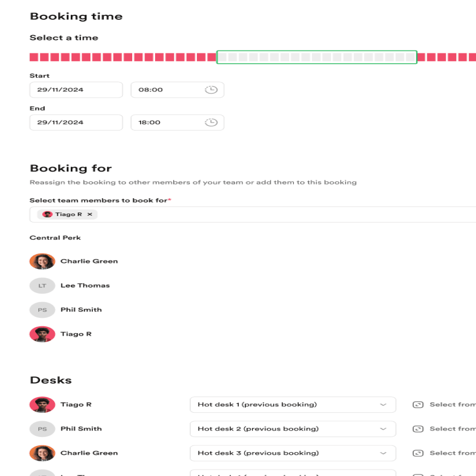Pick Phil Smith from Central Perk team
Viewport: 476px width, 476px height.
coord(81,310)
